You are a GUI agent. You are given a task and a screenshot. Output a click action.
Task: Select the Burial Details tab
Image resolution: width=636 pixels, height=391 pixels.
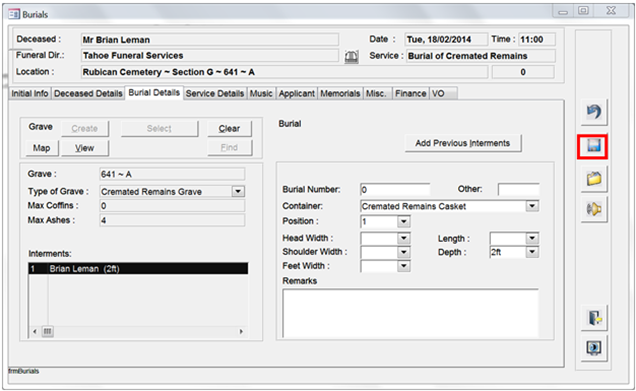pyautogui.click(x=154, y=92)
